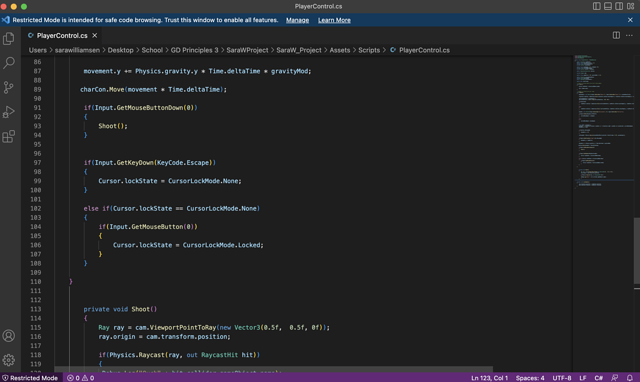The width and height of the screenshot is (640, 382).
Task: Click the Scripts breadcrumb
Action: pyautogui.click(x=369, y=50)
